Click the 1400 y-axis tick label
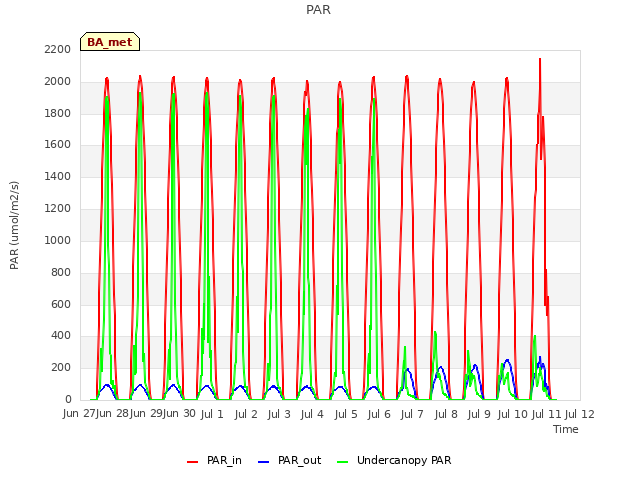The height and width of the screenshot is (480, 640). pyautogui.click(x=58, y=176)
